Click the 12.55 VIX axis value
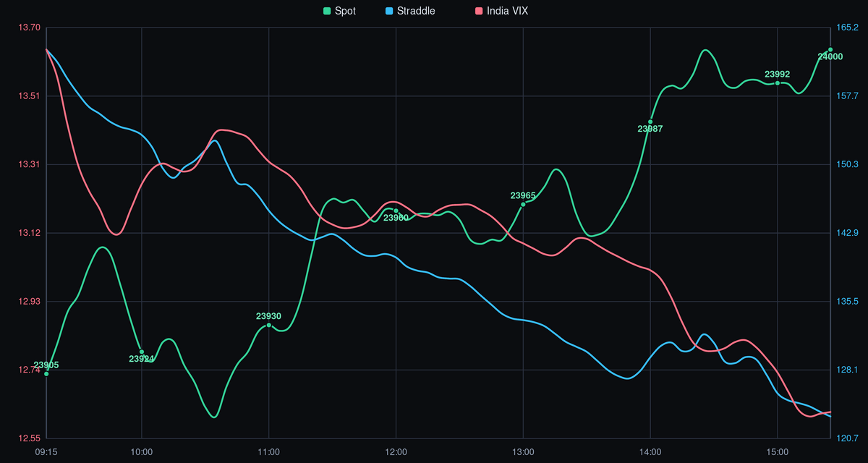 pyautogui.click(x=30, y=438)
